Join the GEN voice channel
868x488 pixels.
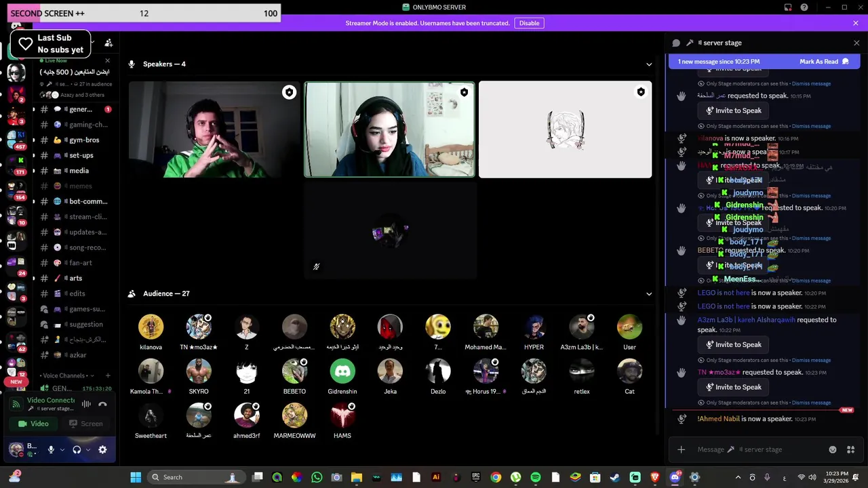pos(73,388)
